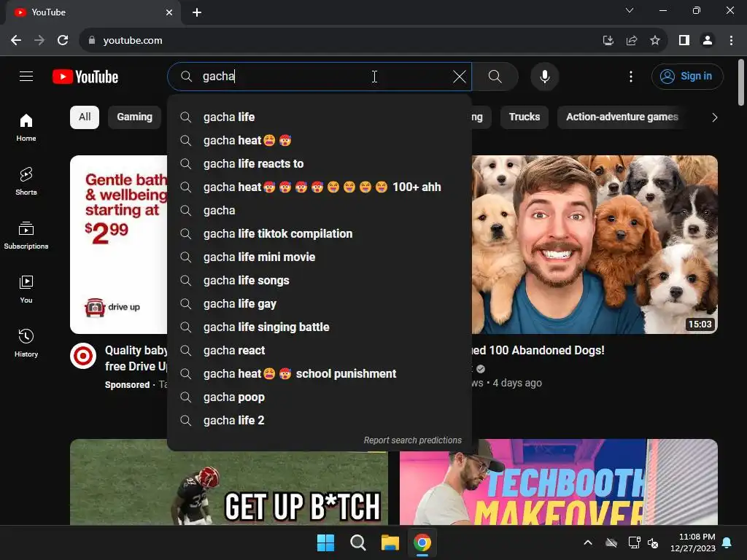The height and width of the screenshot is (560, 747).
Task: Run search with the magnifier button
Action: pyautogui.click(x=495, y=76)
